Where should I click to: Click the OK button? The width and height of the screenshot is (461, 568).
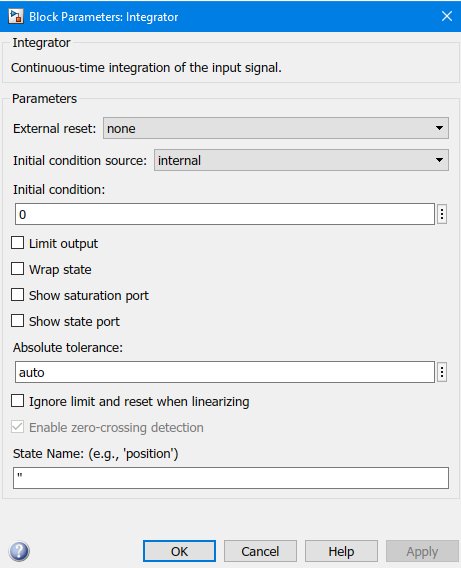pos(179,551)
